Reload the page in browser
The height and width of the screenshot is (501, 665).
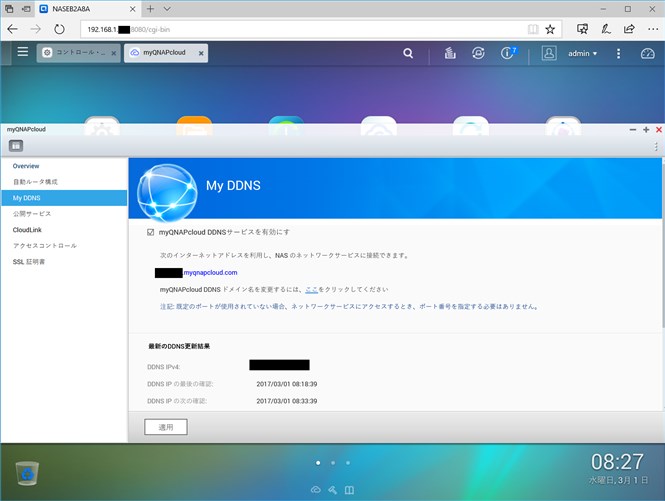59,29
